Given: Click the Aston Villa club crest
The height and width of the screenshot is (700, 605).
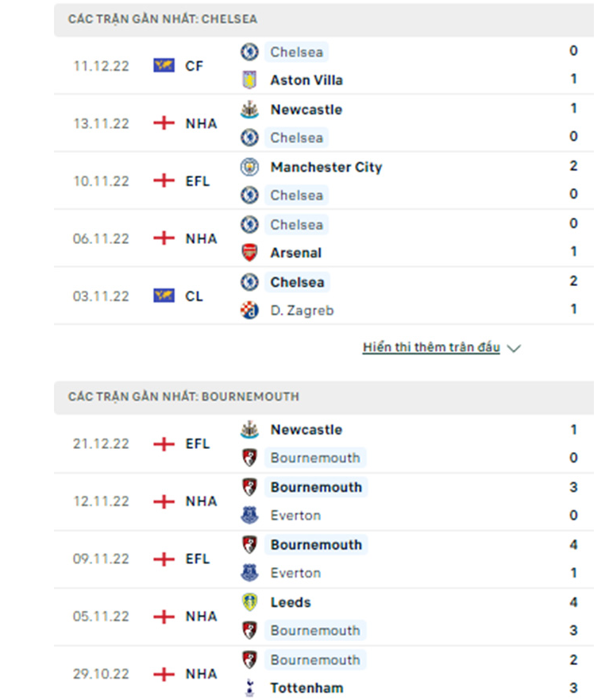Looking at the screenshot, I should tap(249, 80).
